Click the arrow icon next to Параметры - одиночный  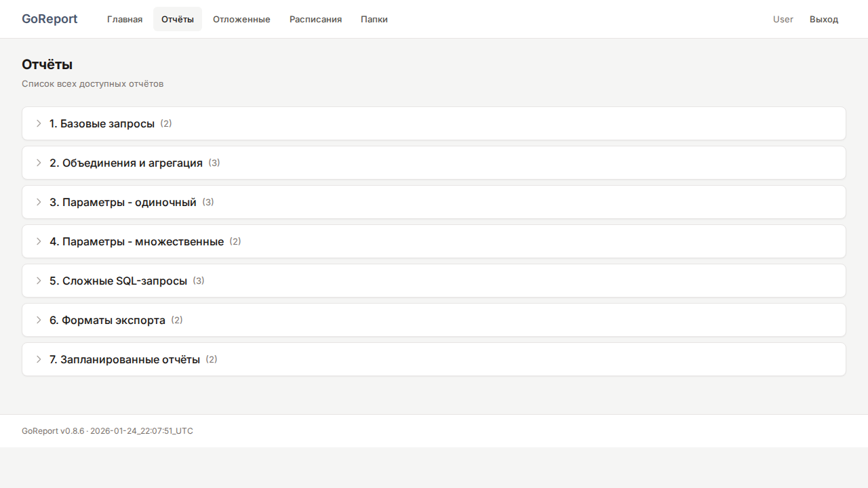[x=39, y=202]
